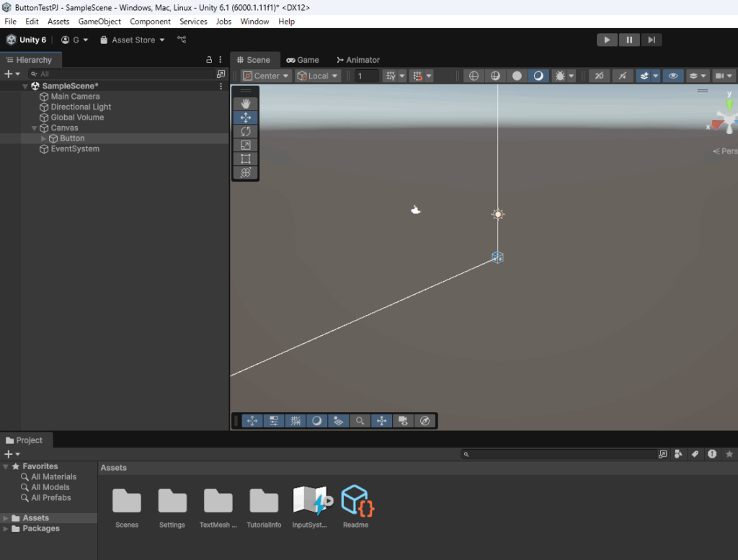Open the GameObject menu

pos(99,22)
